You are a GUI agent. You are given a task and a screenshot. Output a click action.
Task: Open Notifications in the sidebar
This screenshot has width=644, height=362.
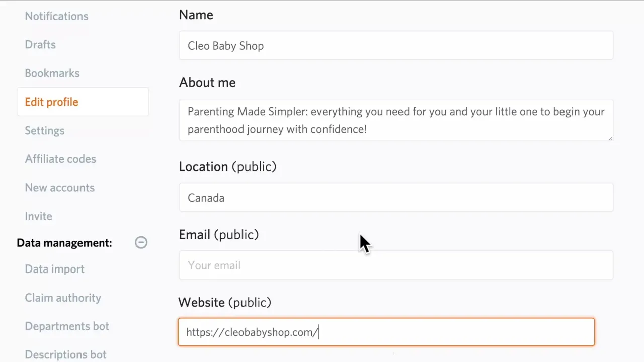click(56, 16)
